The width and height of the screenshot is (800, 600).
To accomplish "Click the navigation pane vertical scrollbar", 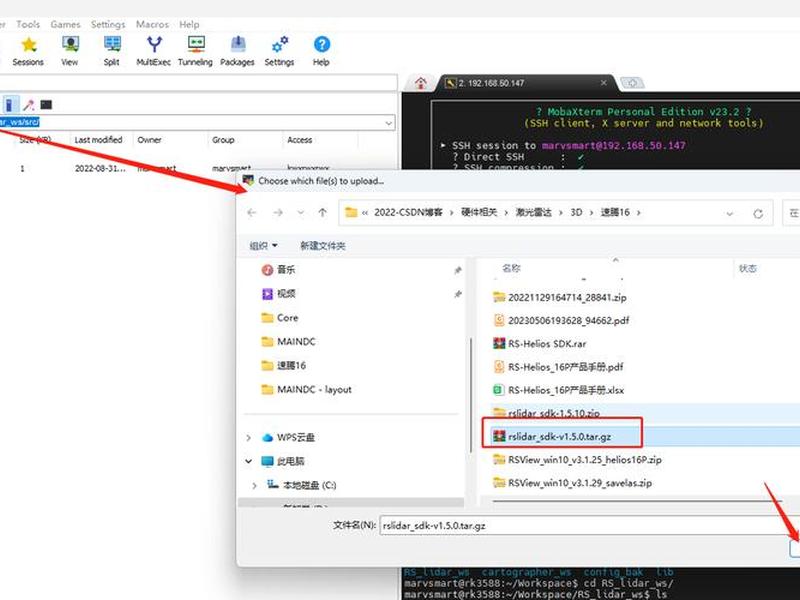I will pyautogui.click(x=470, y=394).
